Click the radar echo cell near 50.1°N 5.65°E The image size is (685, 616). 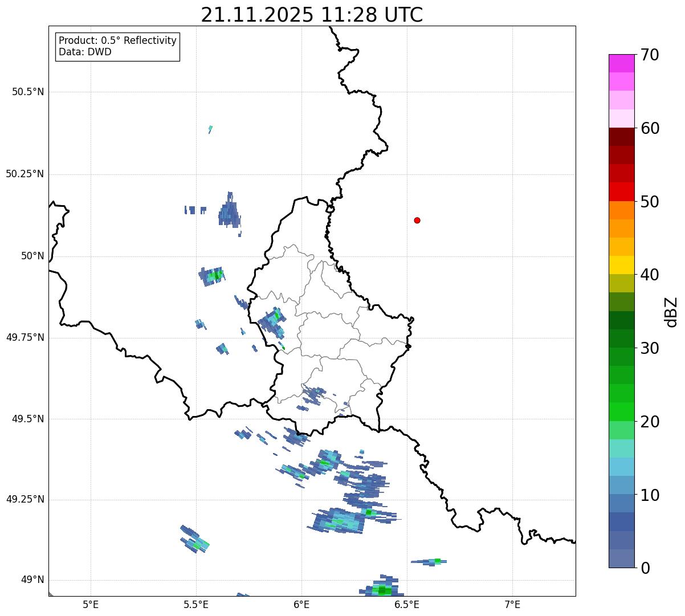tap(229, 212)
